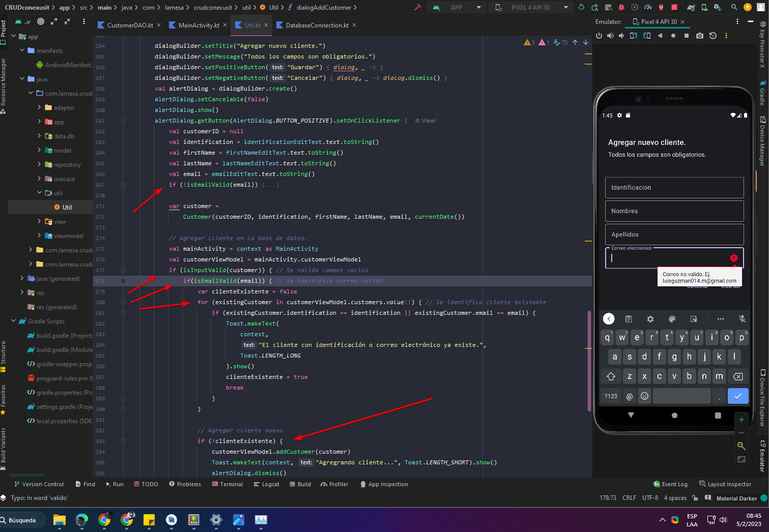769x532 pixels.
Task: Start debugging with the bug icon
Action: (621, 7)
